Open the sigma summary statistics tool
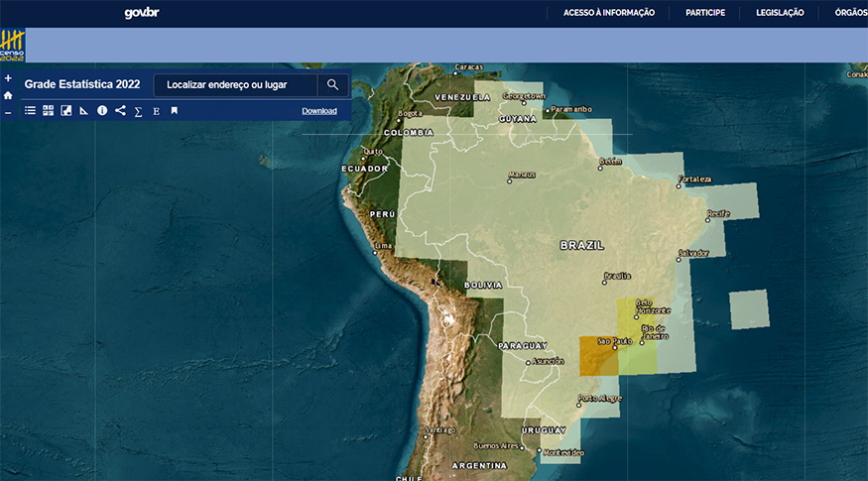Image resolution: width=868 pixels, height=481 pixels. [x=139, y=111]
